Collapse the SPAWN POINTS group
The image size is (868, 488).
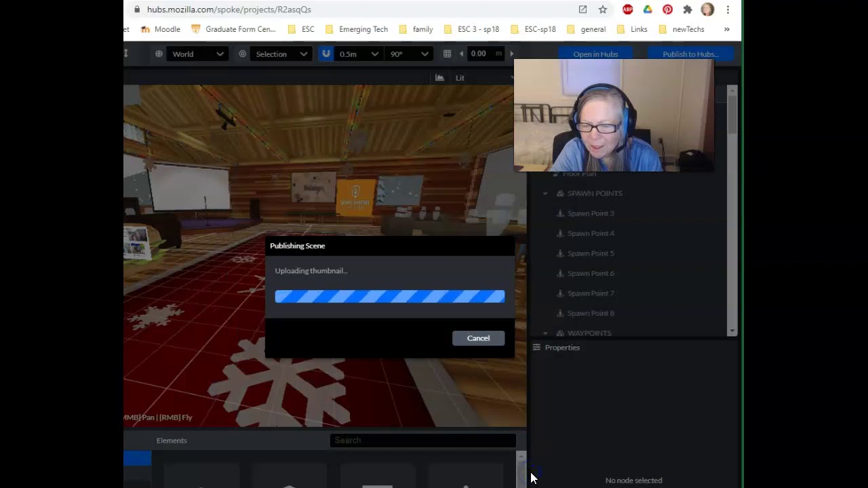[545, 194]
